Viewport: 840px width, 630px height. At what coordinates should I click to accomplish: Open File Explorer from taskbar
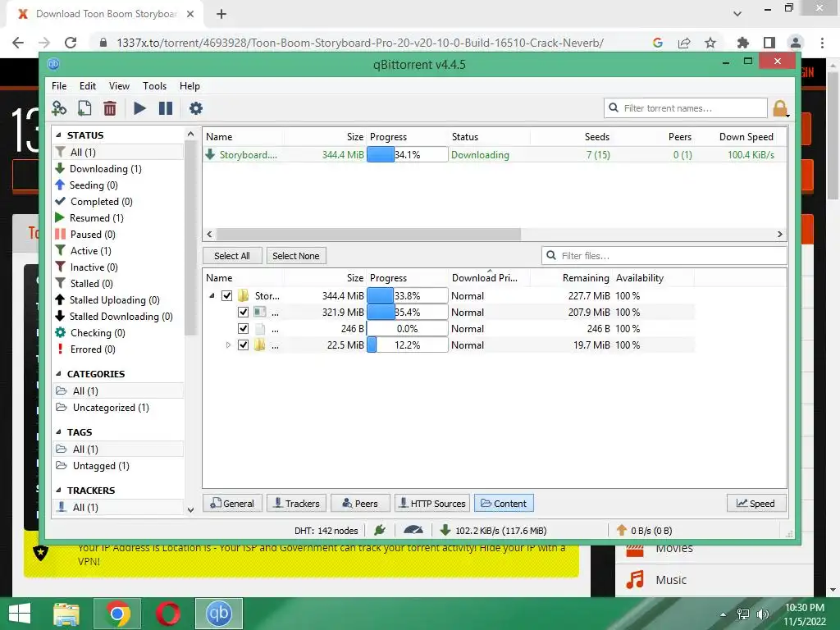(x=66, y=614)
